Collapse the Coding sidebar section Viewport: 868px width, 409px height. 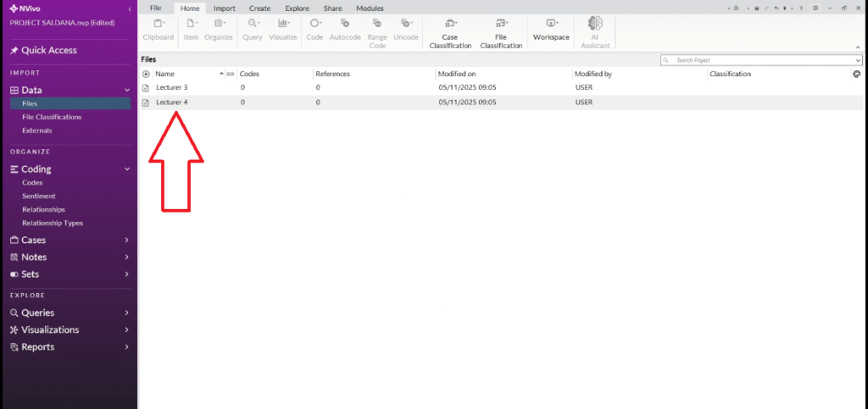tap(127, 169)
